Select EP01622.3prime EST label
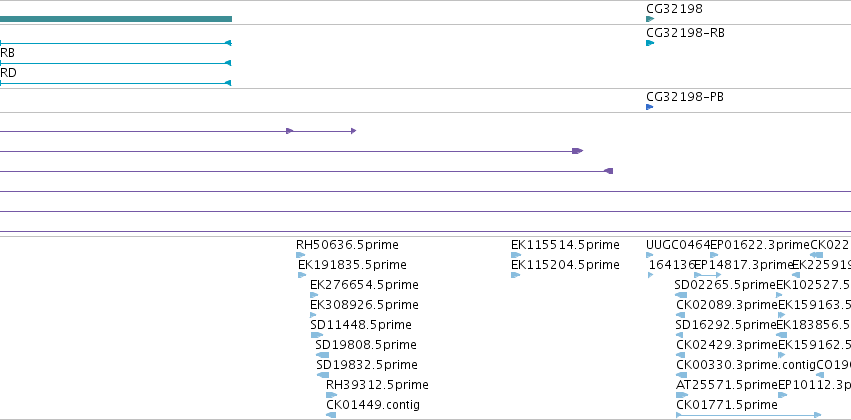 tap(760, 245)
